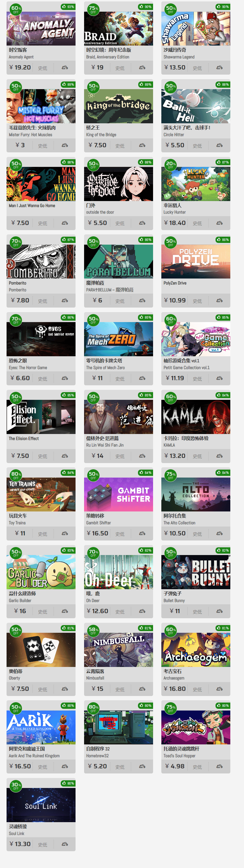Viewport: 244px width, 868px height.
Task: Click the cloud icon on Anomaly Agent card
Action: [65, 68]
